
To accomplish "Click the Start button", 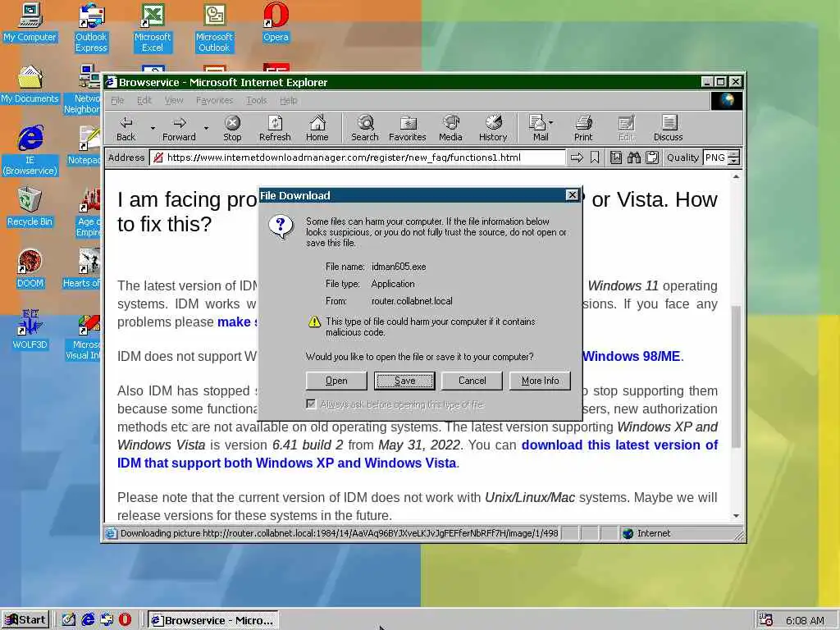I will 25,620.
